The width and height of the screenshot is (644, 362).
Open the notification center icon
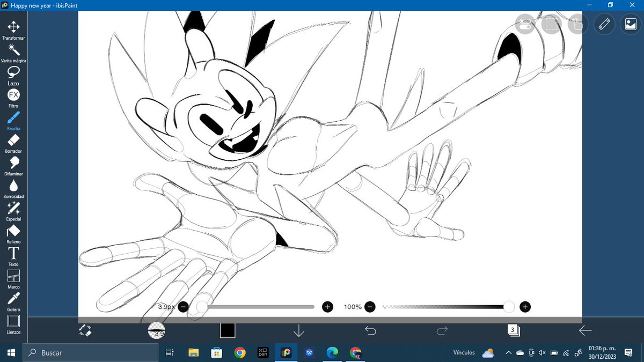(x=630, y=352)
